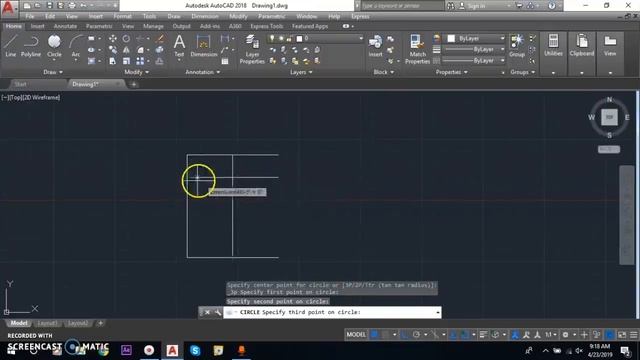Expand the Properties panel

tap(451, 72)
